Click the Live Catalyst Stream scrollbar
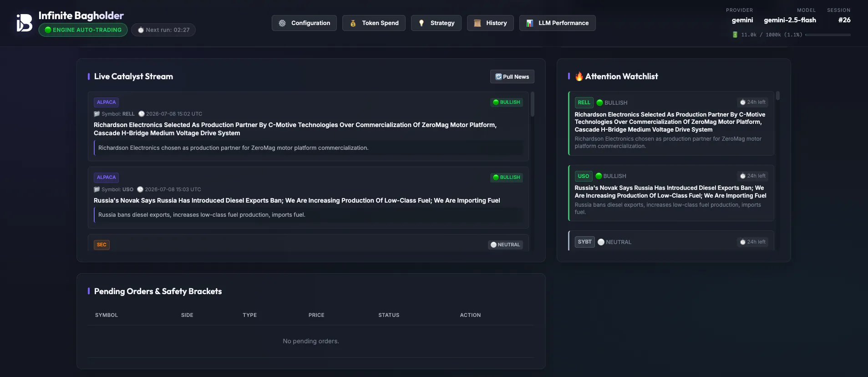 click(x=533, y=104)
